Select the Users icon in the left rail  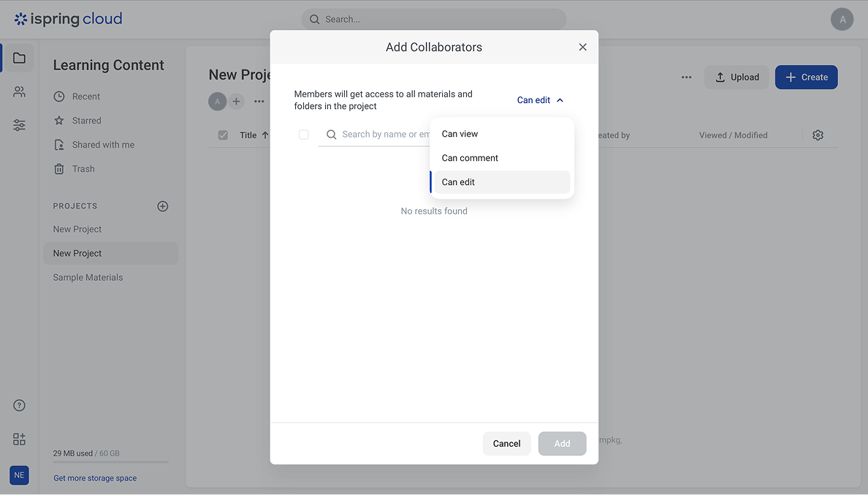pyautogui.click(x=19, y=91)
